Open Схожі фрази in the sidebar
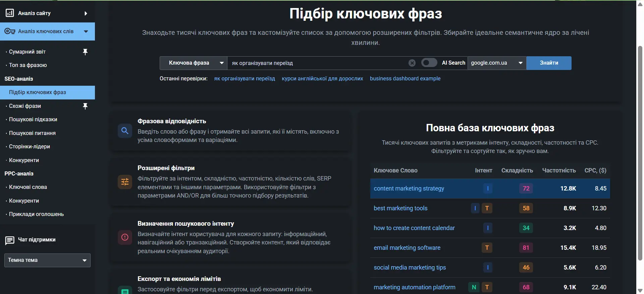Viewport: 644px width, 294px height. (x=25, y=106)
